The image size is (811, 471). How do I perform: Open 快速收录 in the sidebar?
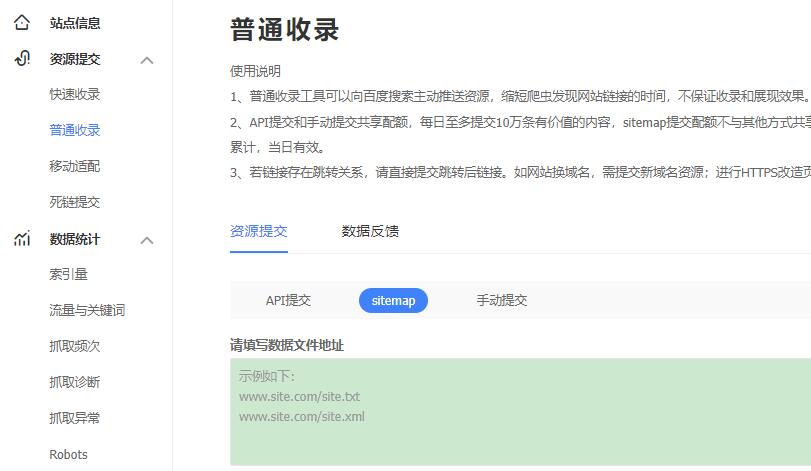(x=75, y=95)
